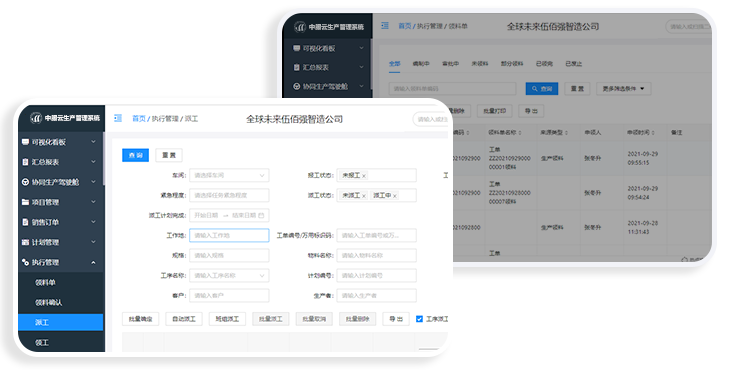This screenshot has width=729, height=370.
Task: Remove the 未派工 tag via its x icon
Action: point(364,196)
